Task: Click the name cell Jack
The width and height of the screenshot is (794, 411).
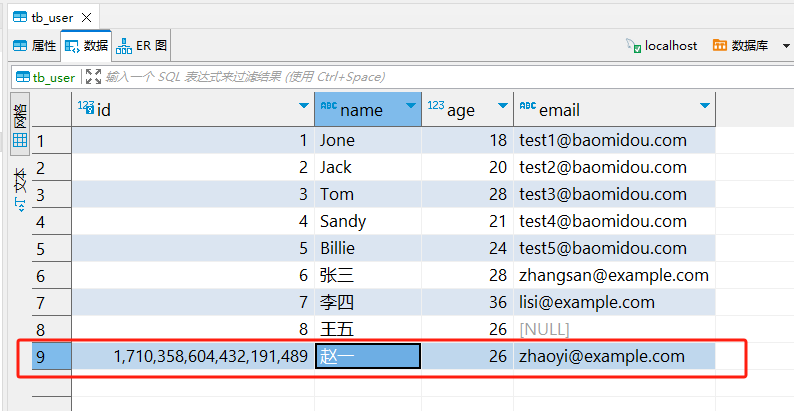Action: pyautogui.click(x=368, y=167)
